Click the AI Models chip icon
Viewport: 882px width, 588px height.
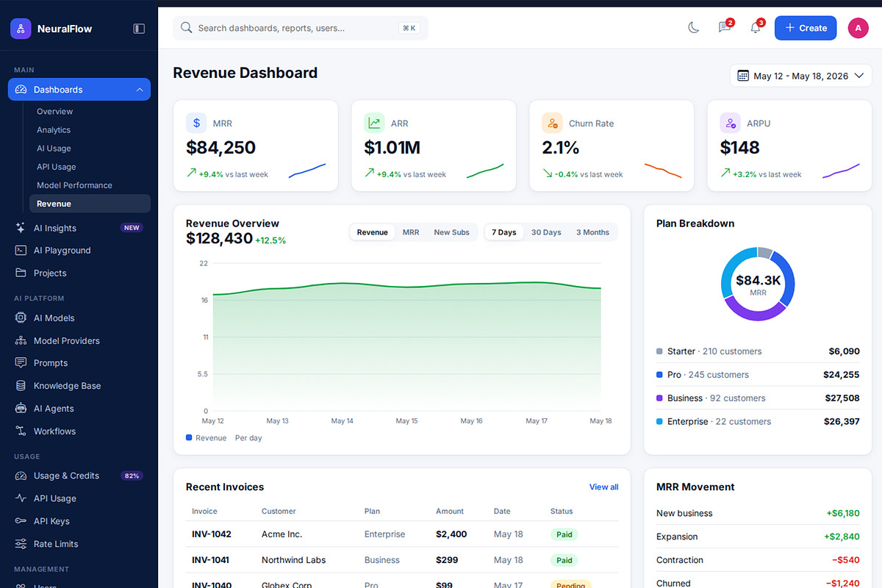click(x=21, y=318)
